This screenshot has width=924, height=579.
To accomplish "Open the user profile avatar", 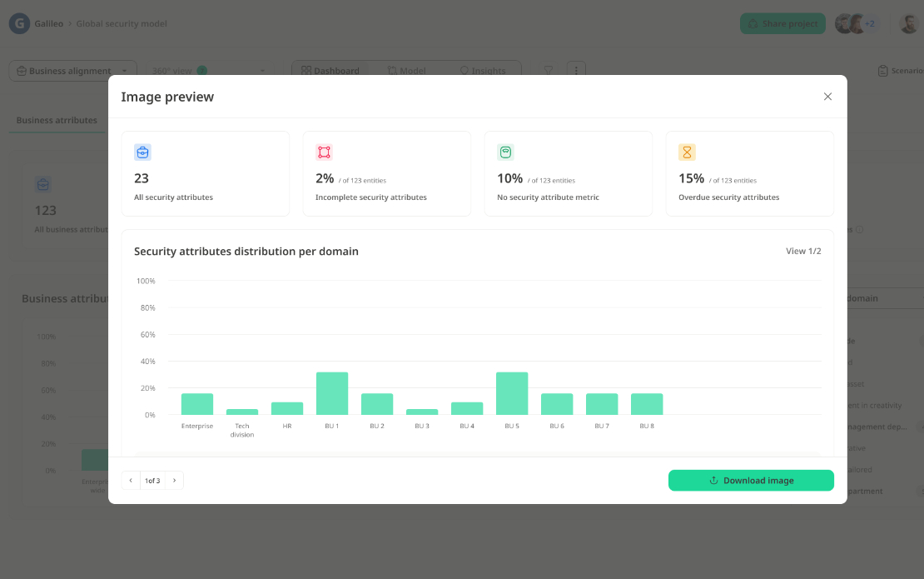I will [x=909, y=23].
